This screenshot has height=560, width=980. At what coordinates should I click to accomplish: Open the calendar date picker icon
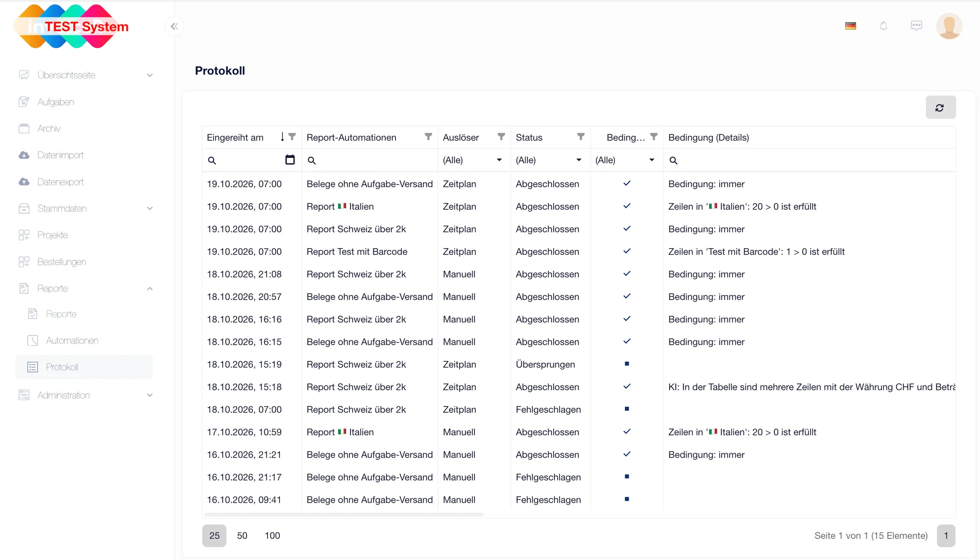290,160
